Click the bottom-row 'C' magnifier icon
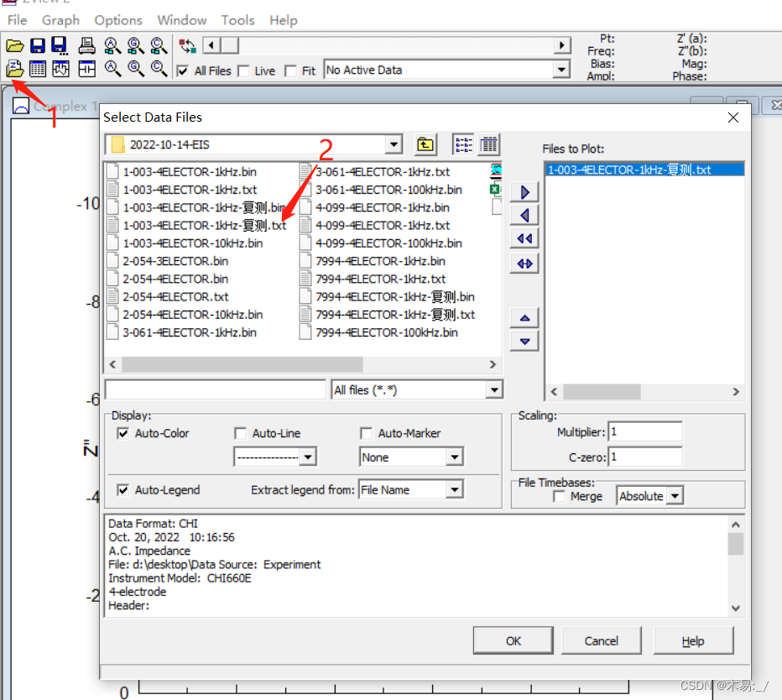Image resolution: width=782 pixels, height=700 pixels. pyautogui.click(x=159, y=68)
